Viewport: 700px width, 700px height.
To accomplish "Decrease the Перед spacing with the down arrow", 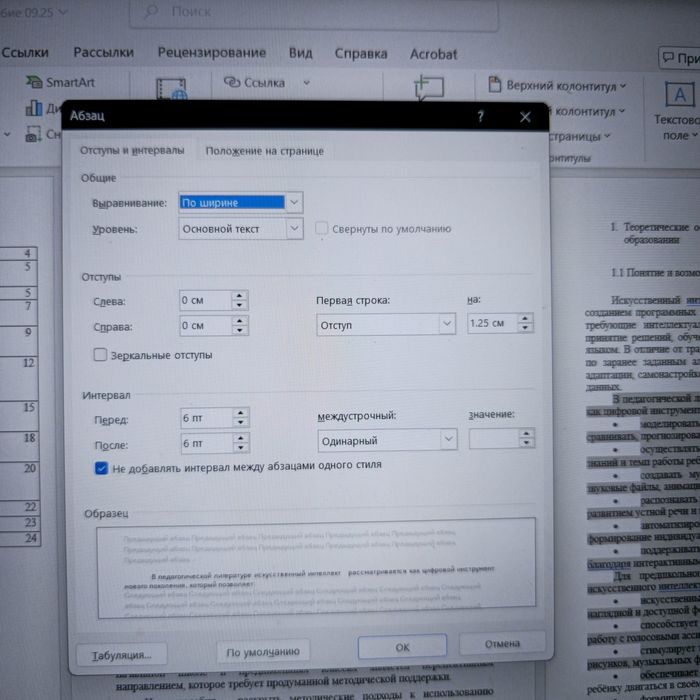I will pyautogui.click(x=241, y=422).
